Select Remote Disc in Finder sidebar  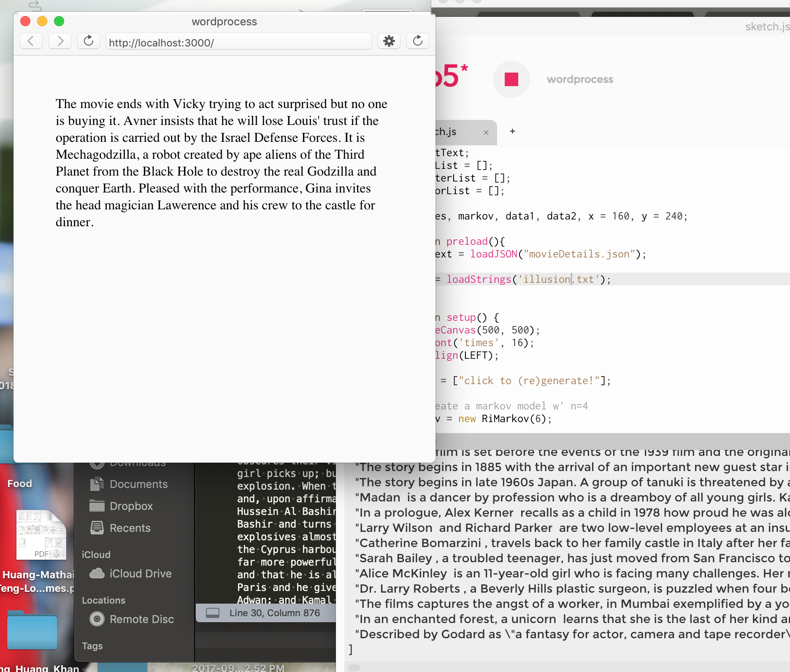pos(141,619)
